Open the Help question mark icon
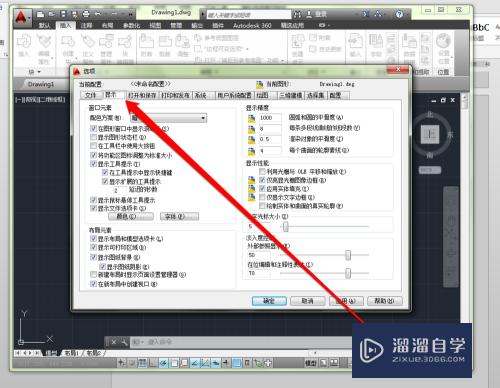500x388 pixels. 399,14
